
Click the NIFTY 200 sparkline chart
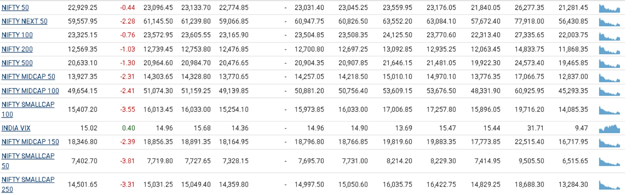pos(609,50)
